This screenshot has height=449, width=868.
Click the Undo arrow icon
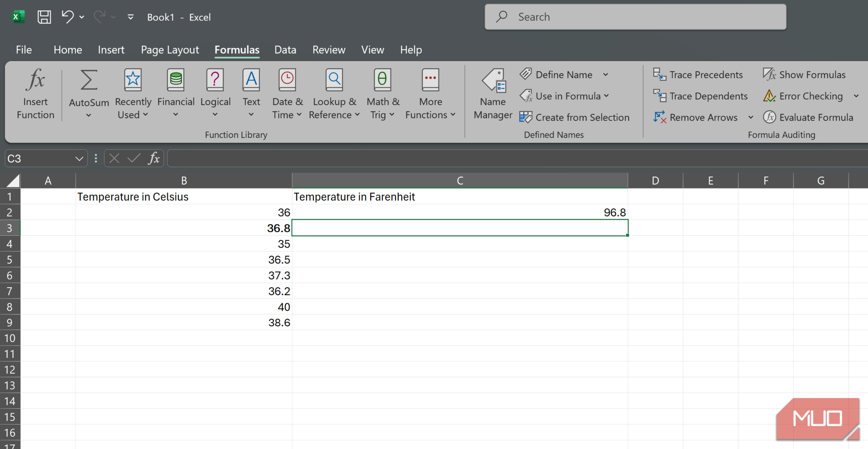68,17
